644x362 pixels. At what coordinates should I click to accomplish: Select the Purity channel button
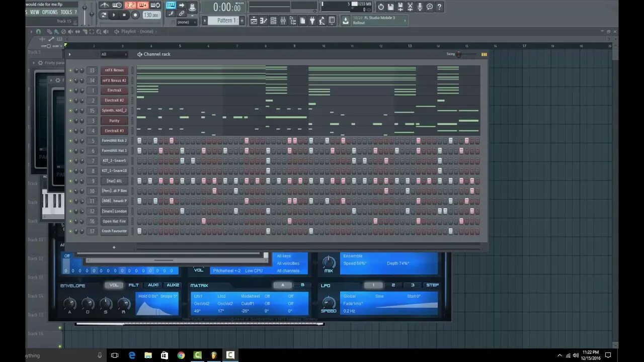(x=114, y=121)
